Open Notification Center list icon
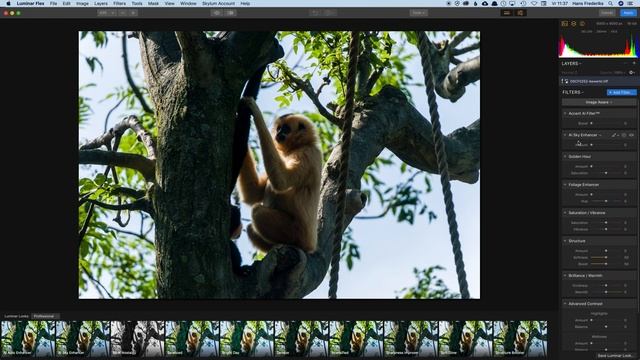Viewport: 640px width, 360px height. (631, 3)
